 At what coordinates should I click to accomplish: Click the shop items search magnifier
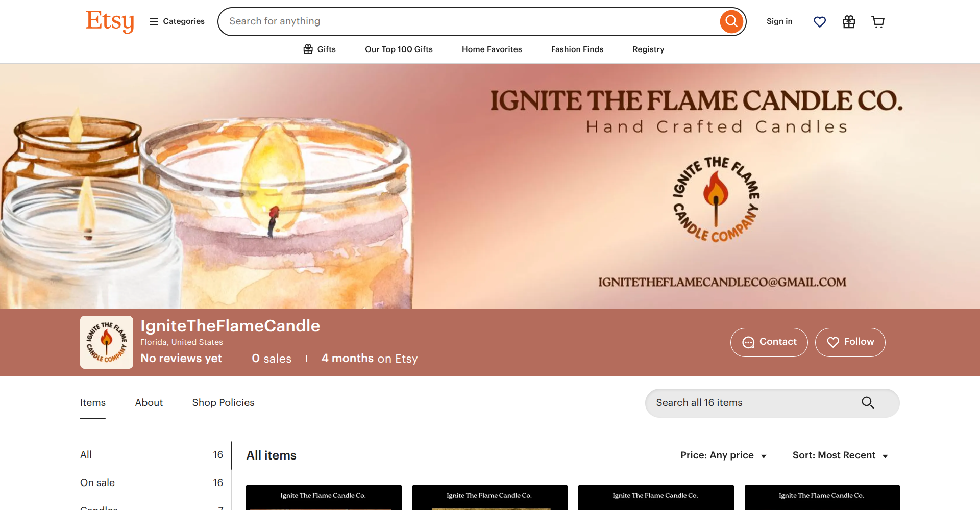click(868, 403)
